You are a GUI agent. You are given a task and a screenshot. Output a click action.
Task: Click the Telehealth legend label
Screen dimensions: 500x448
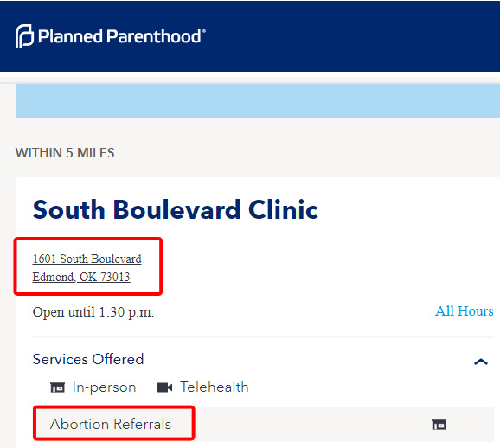[x=214, y=387]
